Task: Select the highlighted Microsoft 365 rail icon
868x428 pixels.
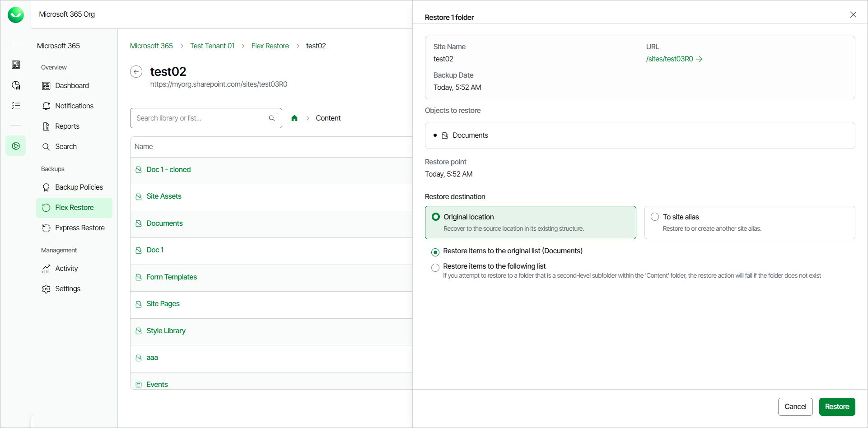Action: (x=16, y=146)
